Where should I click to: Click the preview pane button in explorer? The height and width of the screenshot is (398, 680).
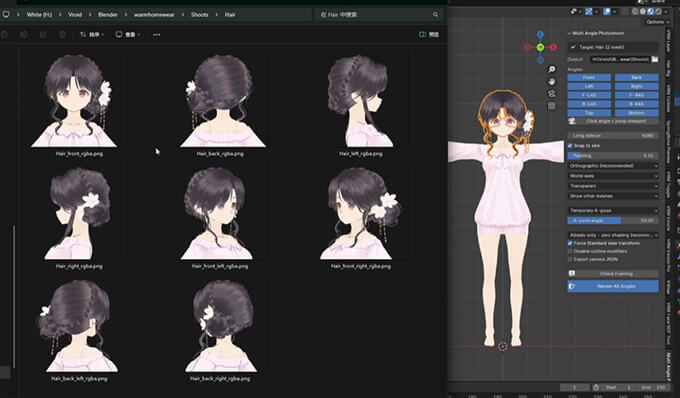point(429,34)
